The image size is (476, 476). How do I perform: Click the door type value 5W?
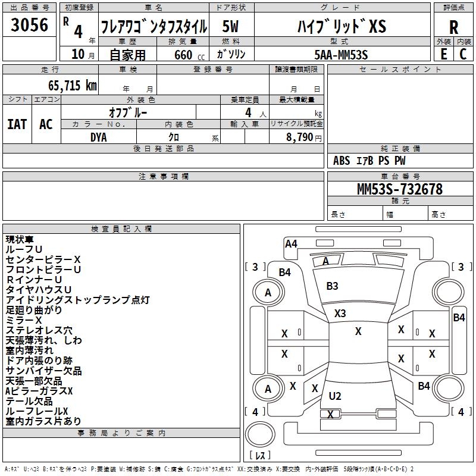(230, 26)
